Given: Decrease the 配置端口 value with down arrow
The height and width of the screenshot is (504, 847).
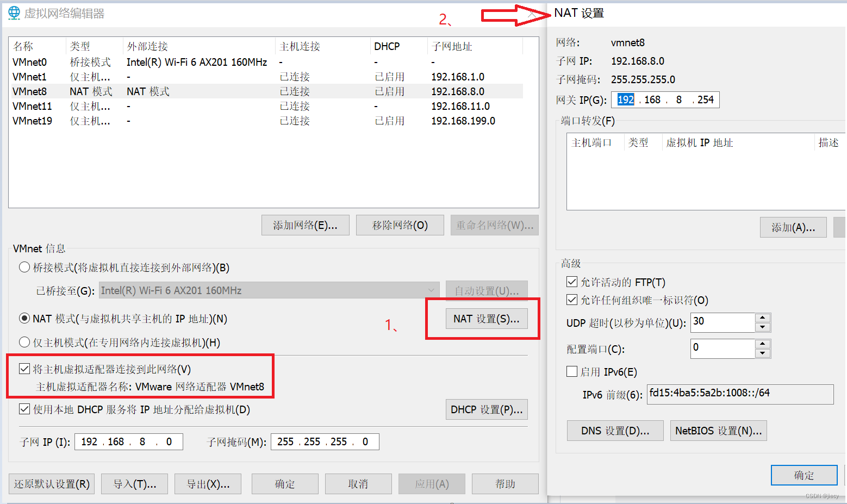Looking at the screenshot, I should 763,353.
